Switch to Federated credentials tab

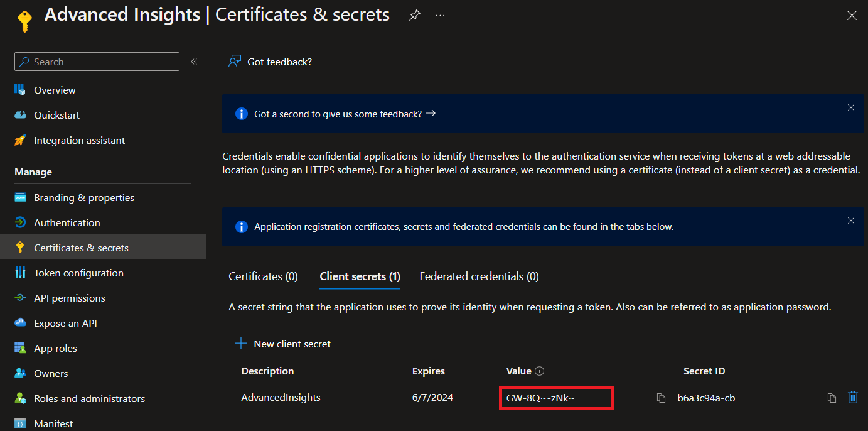coord(479,276)
